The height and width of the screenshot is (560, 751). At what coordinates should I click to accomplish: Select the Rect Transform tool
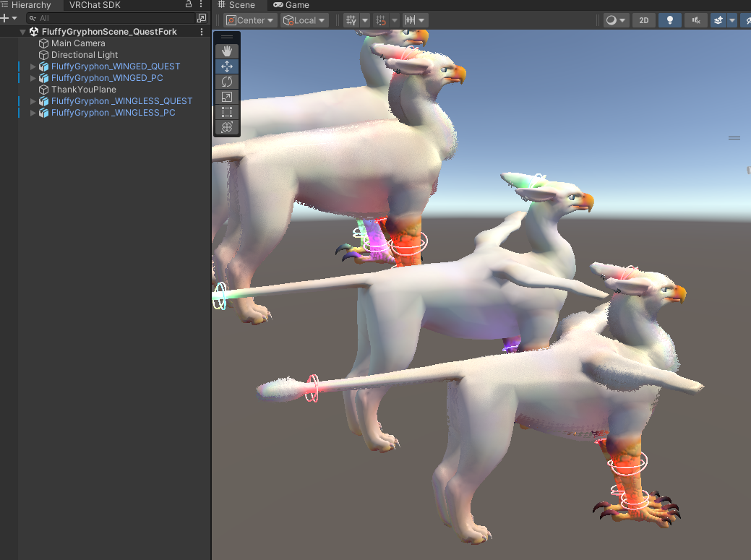227,112
